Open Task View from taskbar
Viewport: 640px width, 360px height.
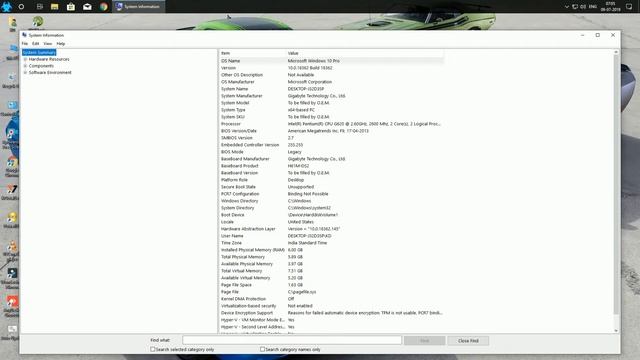click(40, 7)
